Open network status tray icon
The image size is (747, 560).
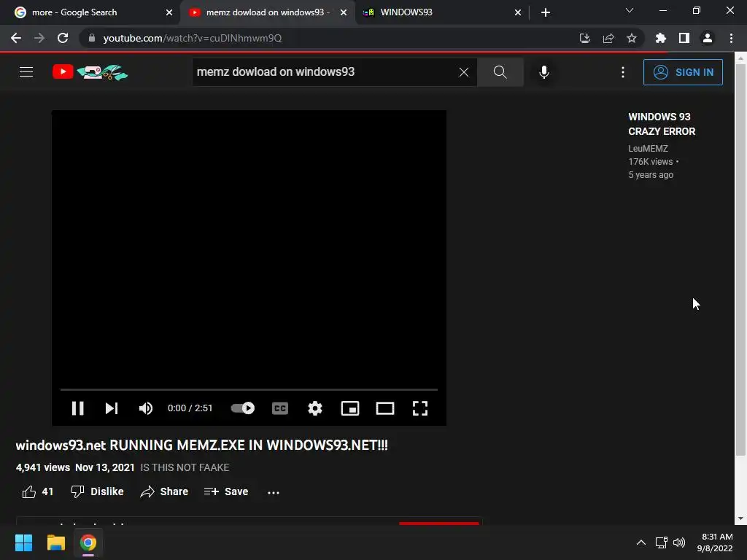[661, 542]
